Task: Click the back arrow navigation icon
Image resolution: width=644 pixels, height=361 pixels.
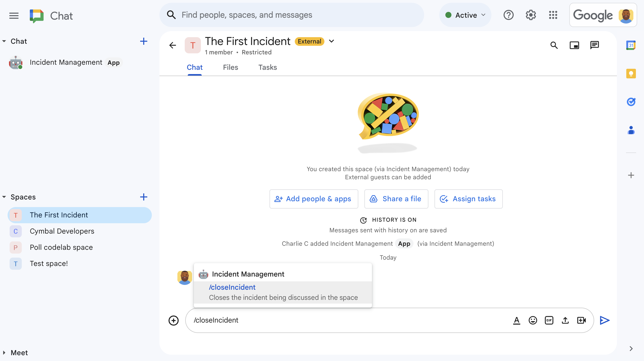Action: [173, 45]
